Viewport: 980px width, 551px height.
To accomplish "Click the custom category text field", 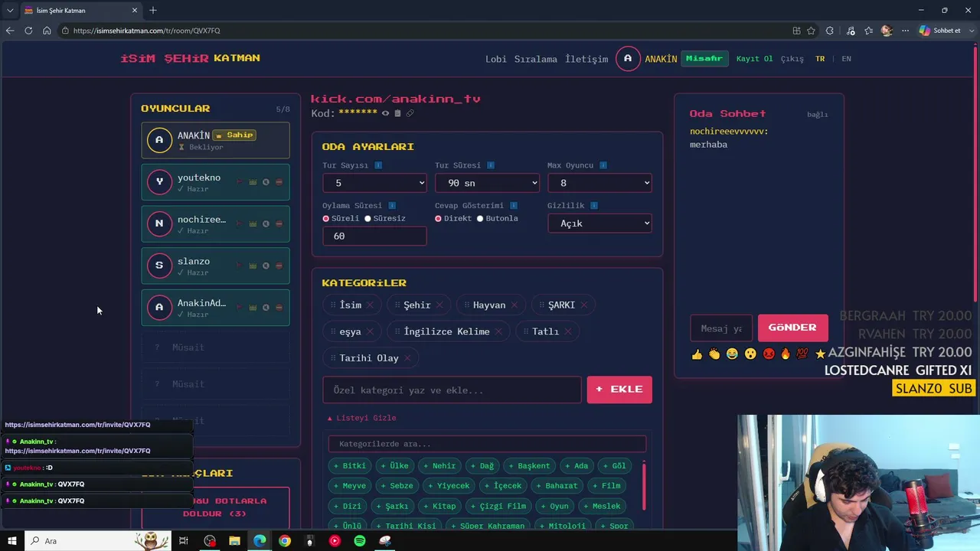I will (452, 390).
